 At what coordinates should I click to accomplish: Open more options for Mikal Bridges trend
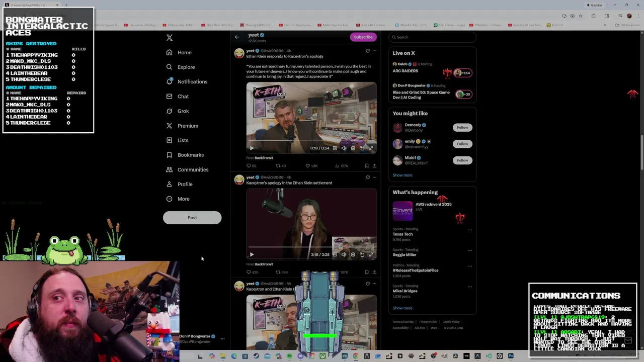(x=470, y=287)
